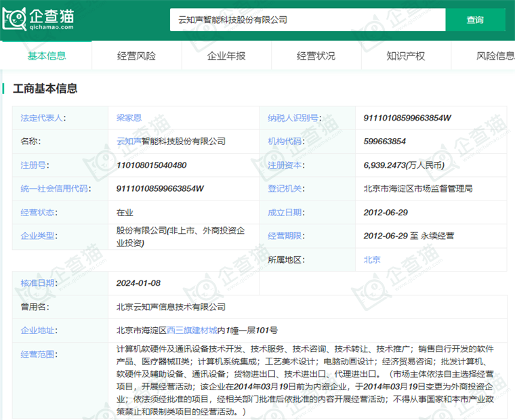Viewport: 515px width, 420px height.
Task: Click the 企业地址 label
Action: coord(39,331)
